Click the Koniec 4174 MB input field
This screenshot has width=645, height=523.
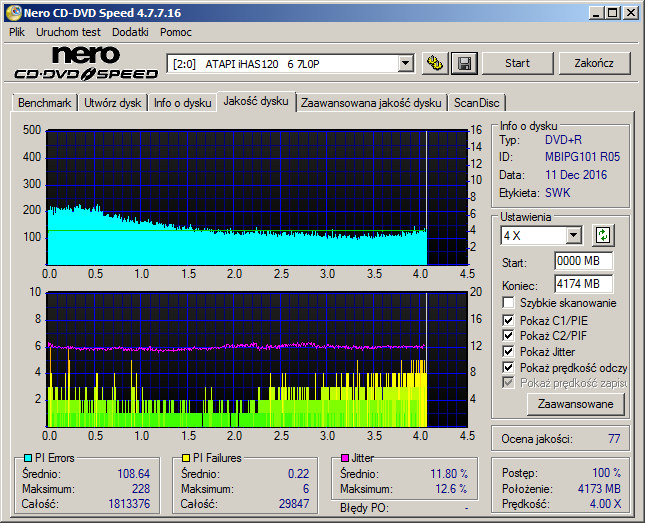click(583, 284)
